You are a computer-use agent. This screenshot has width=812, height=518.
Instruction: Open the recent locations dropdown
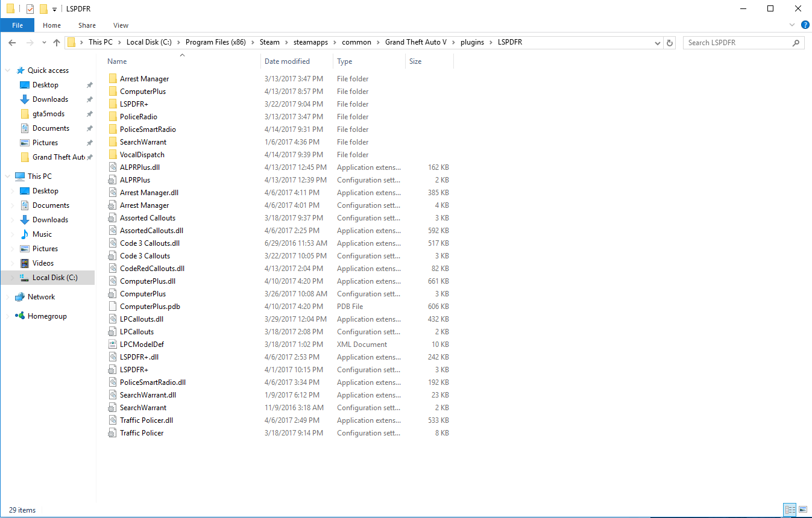[44, 43]
